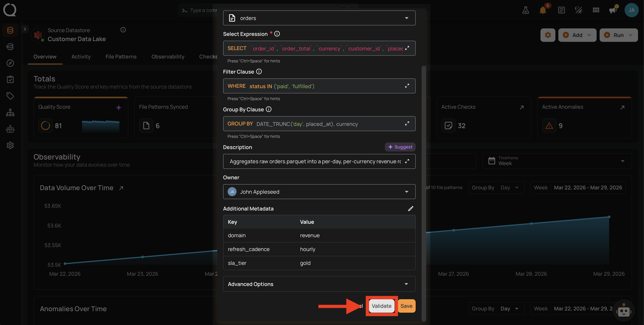Click info icon next to Select Expression
Screen dimensions: 644x325
(x=277, y=34)
